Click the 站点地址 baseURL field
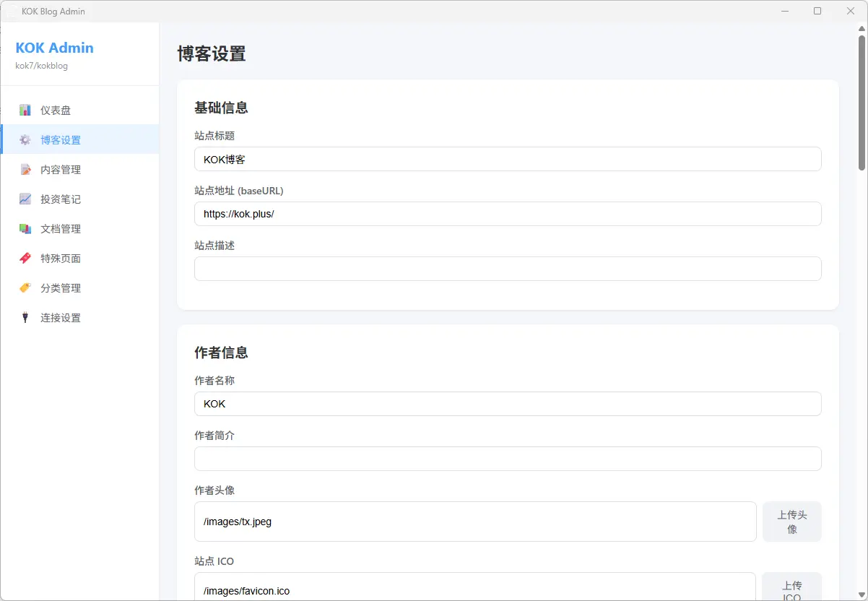 click(507, 214)
